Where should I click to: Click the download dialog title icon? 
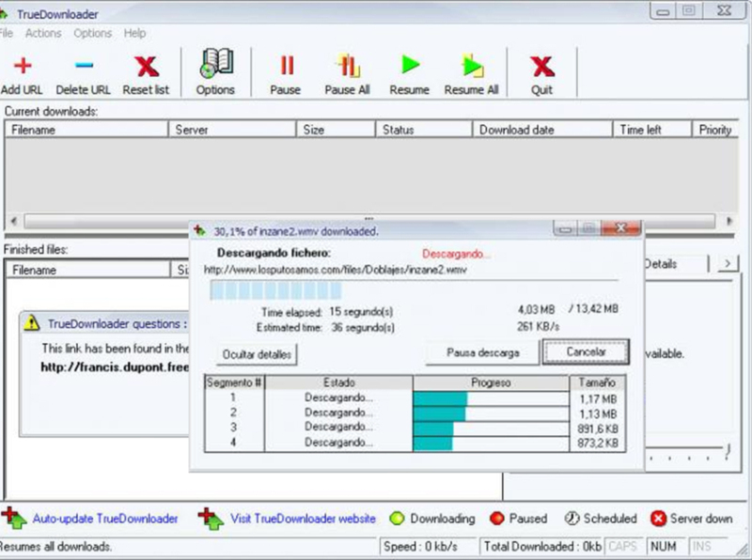pyautogui.click(x=199, y=231)
